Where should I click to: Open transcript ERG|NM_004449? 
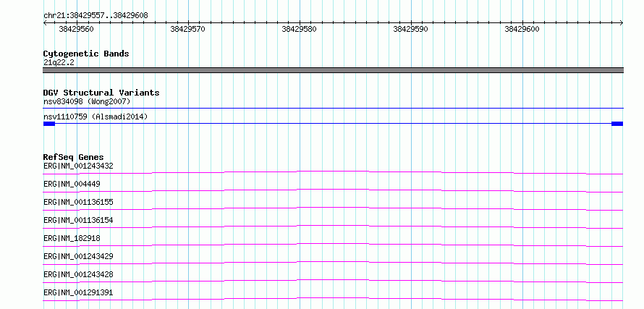72,184
